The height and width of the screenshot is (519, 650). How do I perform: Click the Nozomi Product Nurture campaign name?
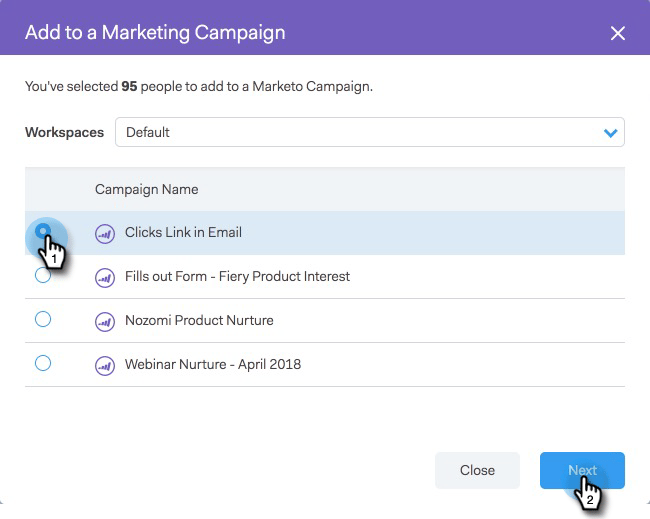coord(199,321)
